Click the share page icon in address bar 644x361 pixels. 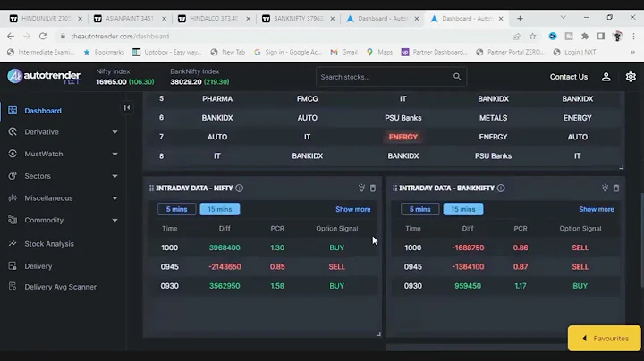point(516,36)
